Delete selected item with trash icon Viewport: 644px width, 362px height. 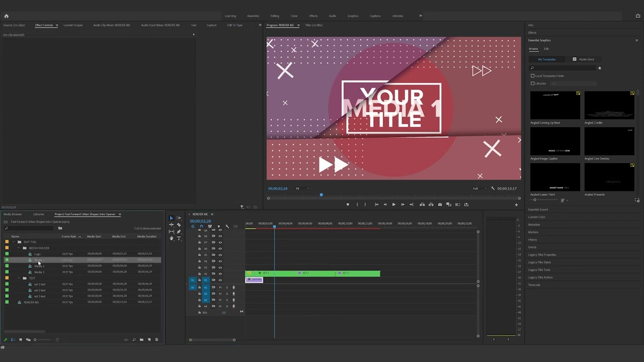point(156,340)
